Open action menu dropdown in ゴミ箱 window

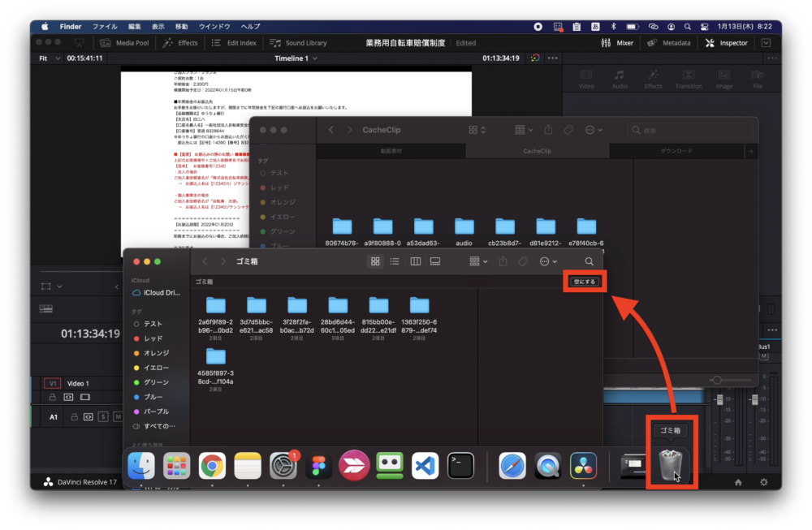point(548,261)
